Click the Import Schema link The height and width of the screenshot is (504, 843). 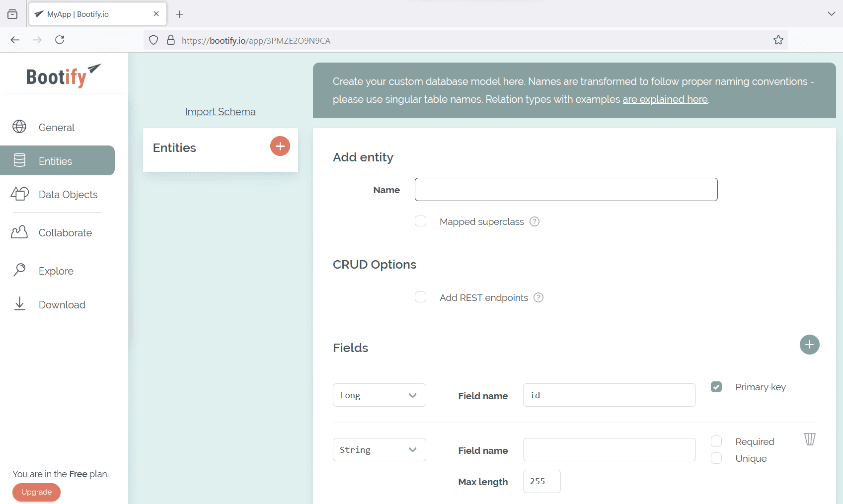click(221, 112)
